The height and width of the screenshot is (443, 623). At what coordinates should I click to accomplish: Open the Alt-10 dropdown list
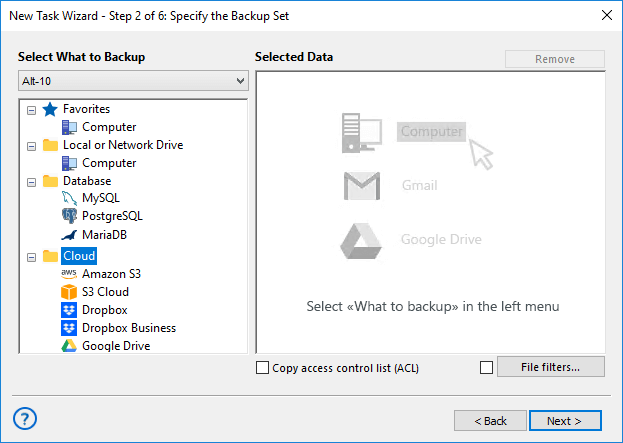(132, 81)
